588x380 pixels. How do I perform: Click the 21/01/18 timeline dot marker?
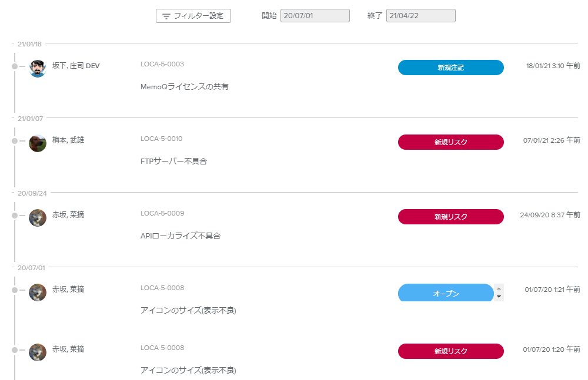pos(15,66)
